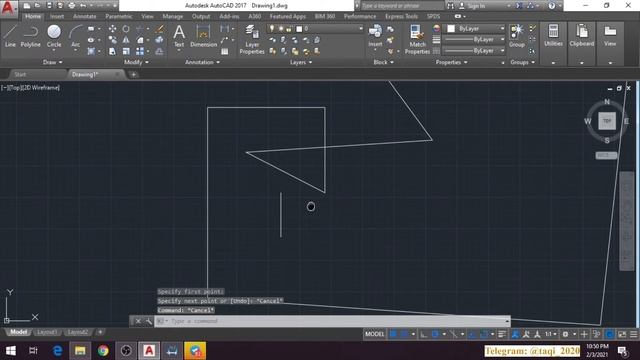This screenshot has height=360, width=640.
Task: Click the Erase tool icon
Action: (x=160, y=29)
